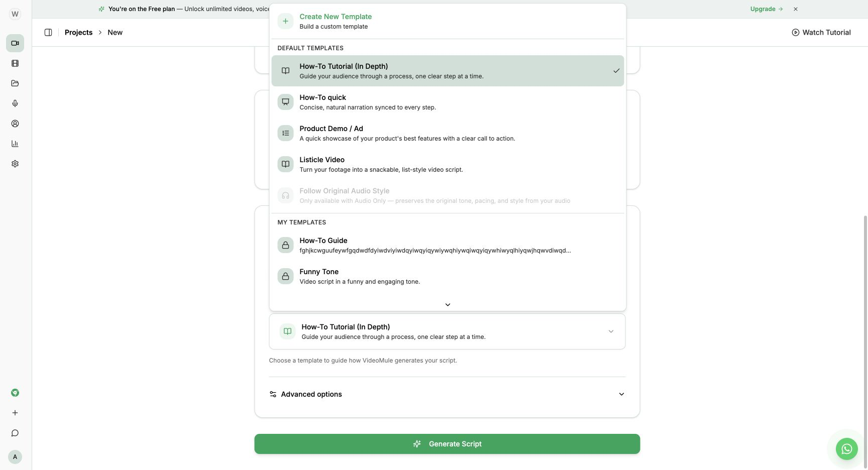Click the Upgrade link in banner
868x470 pixels.
[x=767, y=9]
